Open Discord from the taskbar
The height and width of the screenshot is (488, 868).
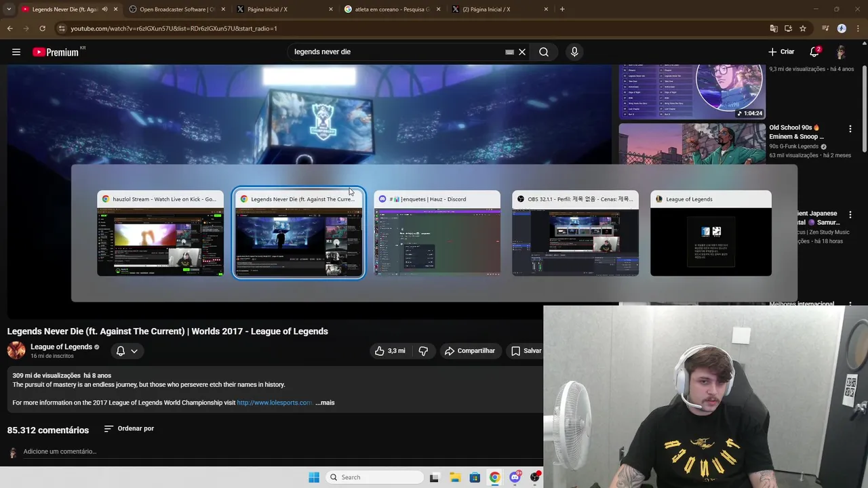(515, 477)
